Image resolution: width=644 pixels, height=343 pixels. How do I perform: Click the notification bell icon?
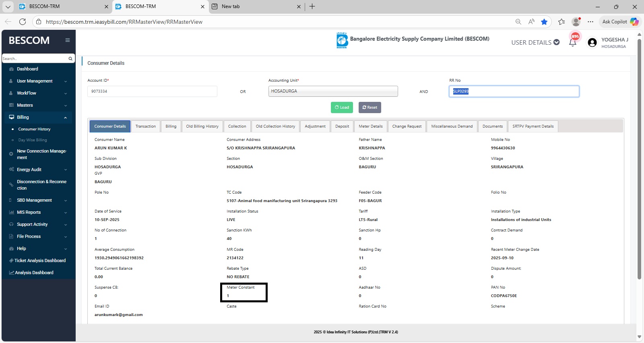pos(572,43)
